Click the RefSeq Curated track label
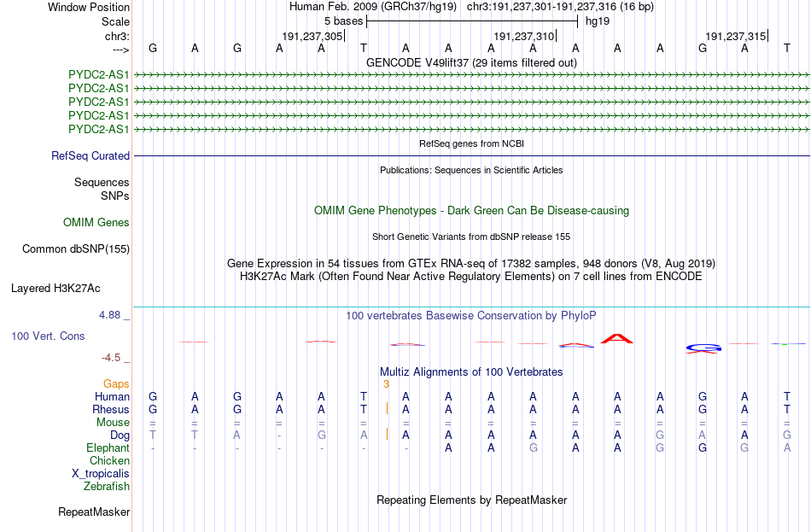 pyautogui.click(x=90, y=155)
